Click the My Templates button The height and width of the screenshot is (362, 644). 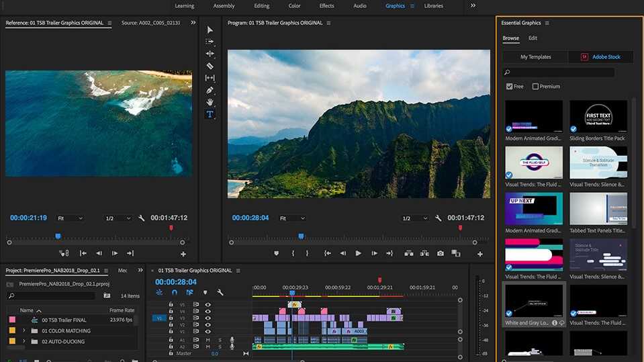535,57
